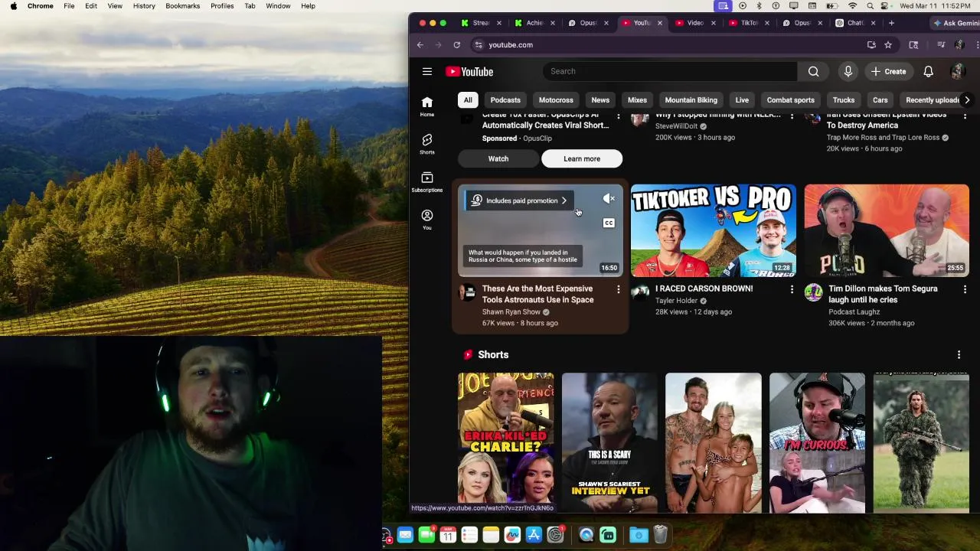Open the Tayler Holder channel link

point(676,301)
